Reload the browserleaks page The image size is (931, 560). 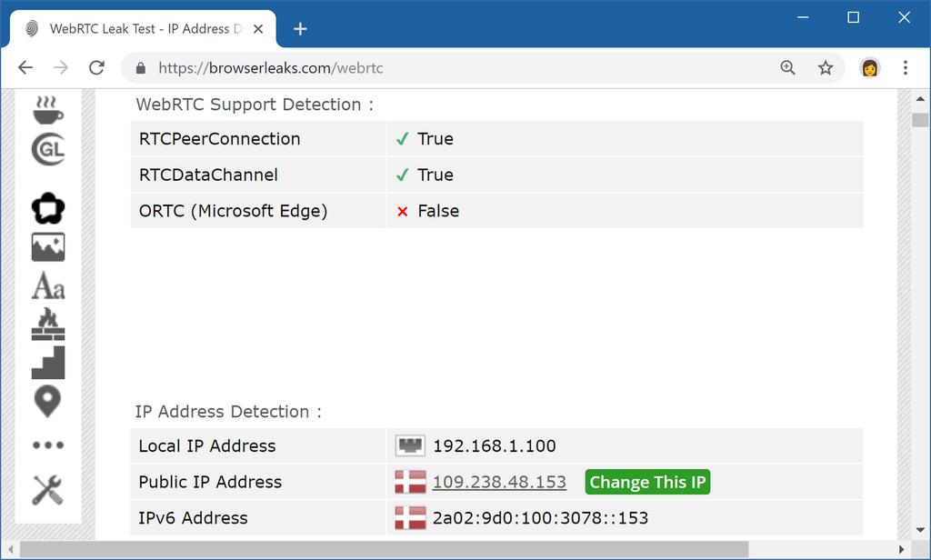coord(96,67)
